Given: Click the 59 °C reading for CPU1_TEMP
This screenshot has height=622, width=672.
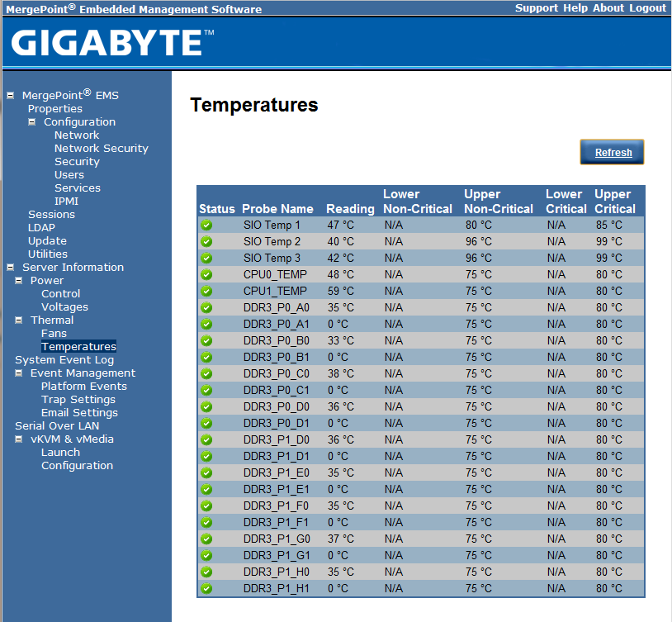Looking at the screenshot, I should point(341,292).
